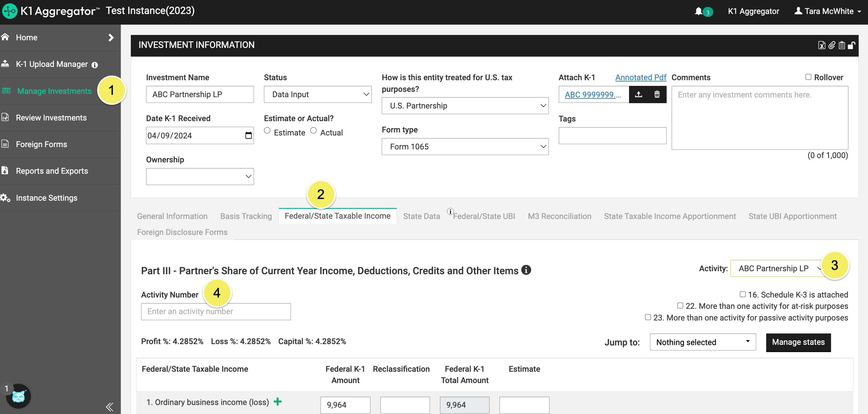Click the Activity Number input field
The height and width of the screenshot is (414, 868).
tap(216, 311)
